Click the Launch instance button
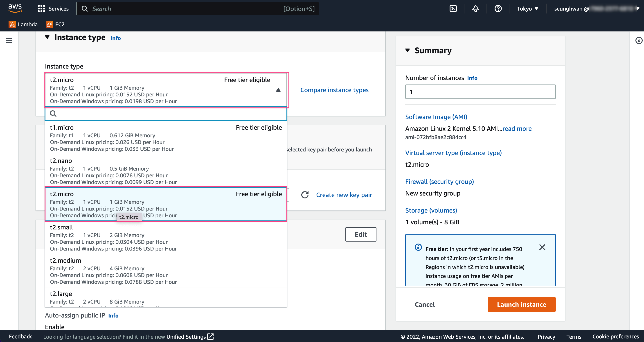This screenshot has height=342, width=644. pos(521,304)
